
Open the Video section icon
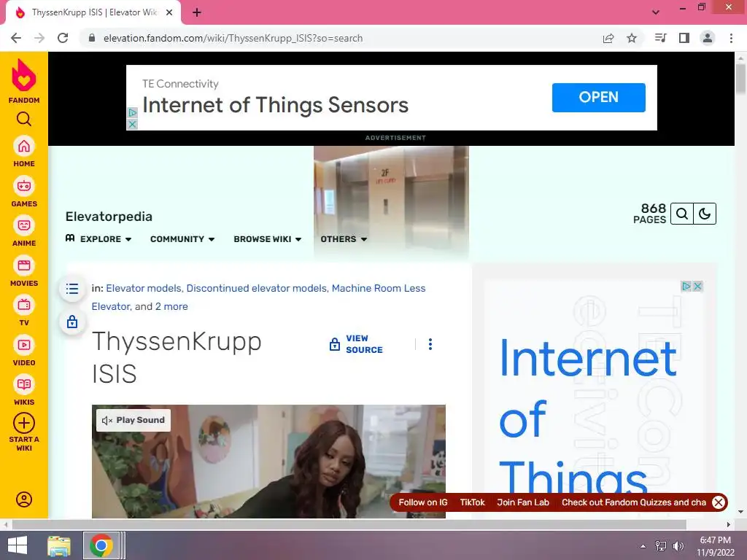(24, 345)
